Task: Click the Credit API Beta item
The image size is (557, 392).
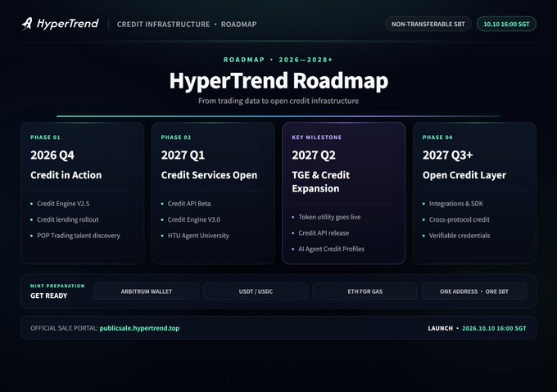Action: [189, 204]
